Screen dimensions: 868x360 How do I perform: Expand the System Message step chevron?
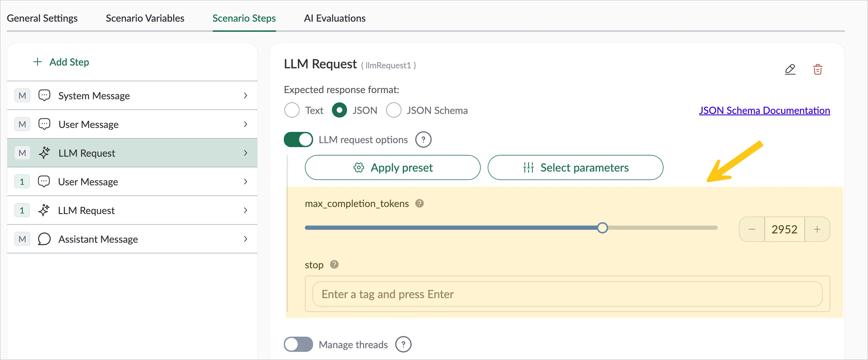[246, 95]
